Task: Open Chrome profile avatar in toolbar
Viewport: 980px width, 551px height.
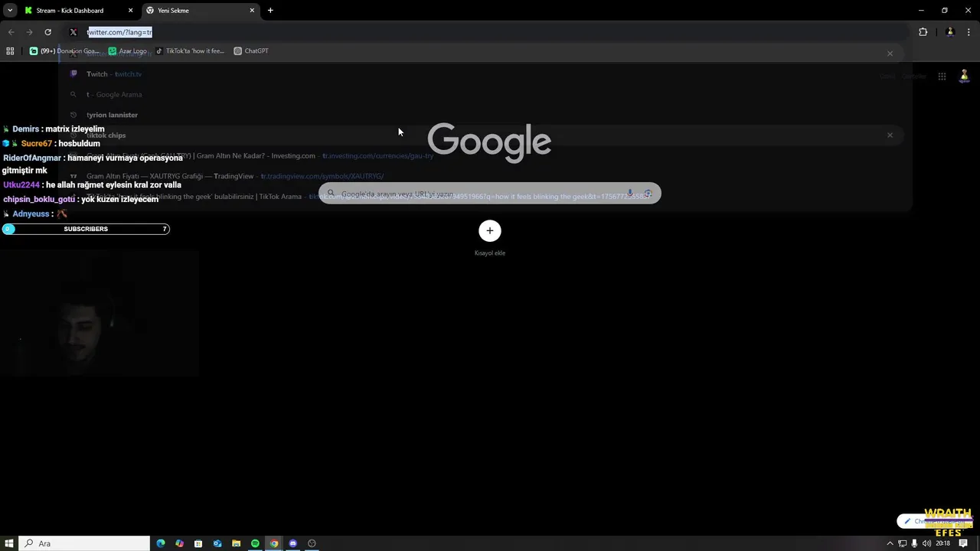Action: point(950,32)
